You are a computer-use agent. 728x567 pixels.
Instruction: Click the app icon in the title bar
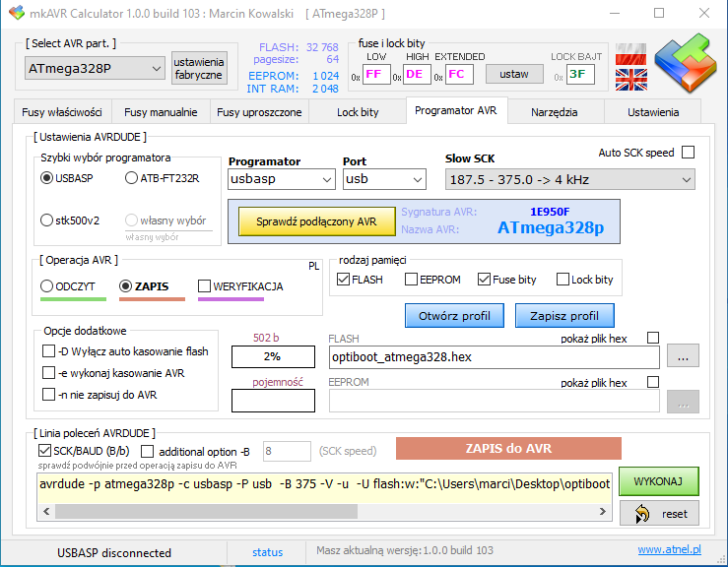[x=17, y=13]
